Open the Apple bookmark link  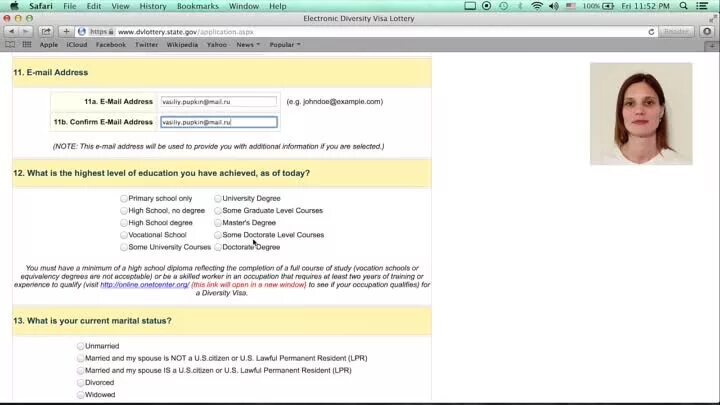click(x=49, y=45)
